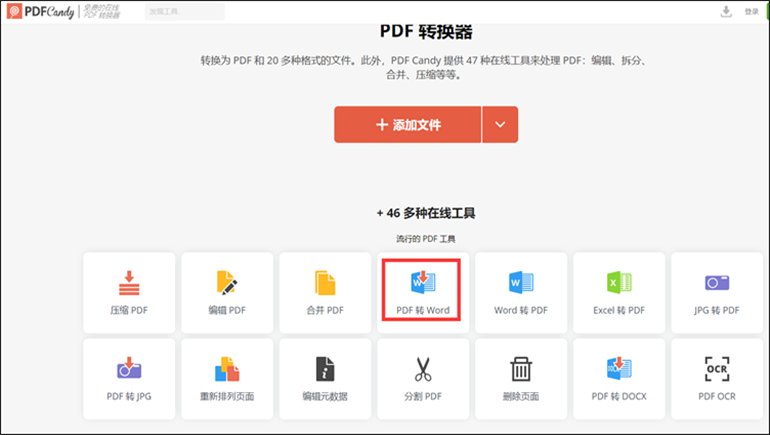The width and height of the screenshot is (770, 435).
Task: Click the JPG 转 PDF label text
Action: 717,310
